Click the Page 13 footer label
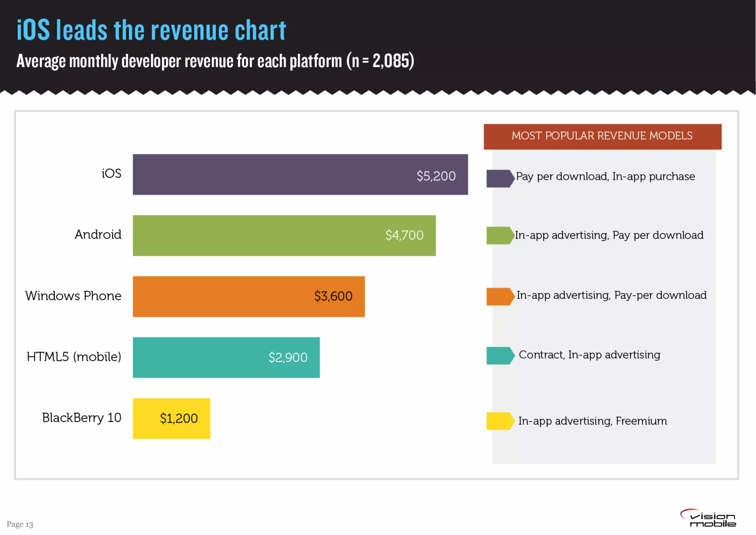Image resolution: width=756 pixels, height=535 pixels. pyautogui.click(x=20, y=524)
